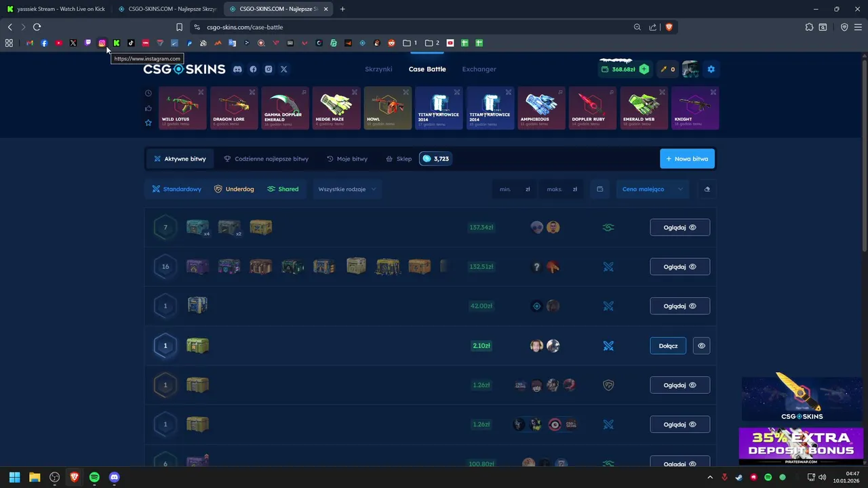Open the CSGO-Skins Discord icon link

click(237, 69)
